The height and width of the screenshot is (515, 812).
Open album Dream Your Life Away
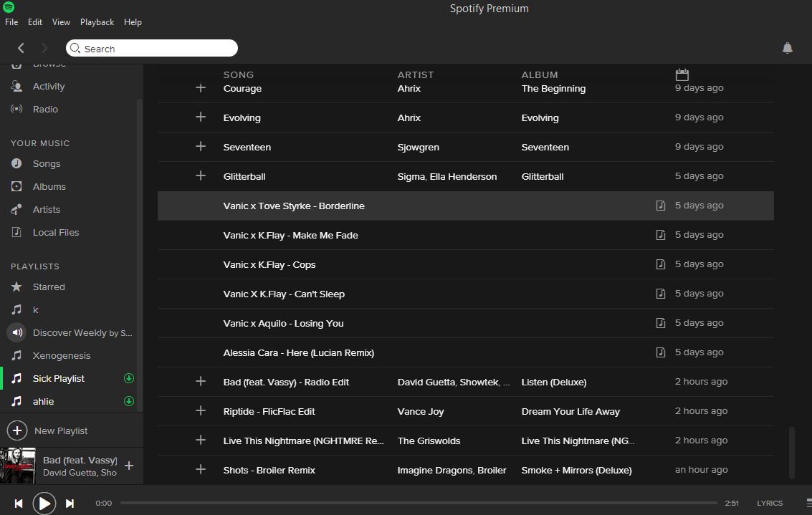(570, 411)
